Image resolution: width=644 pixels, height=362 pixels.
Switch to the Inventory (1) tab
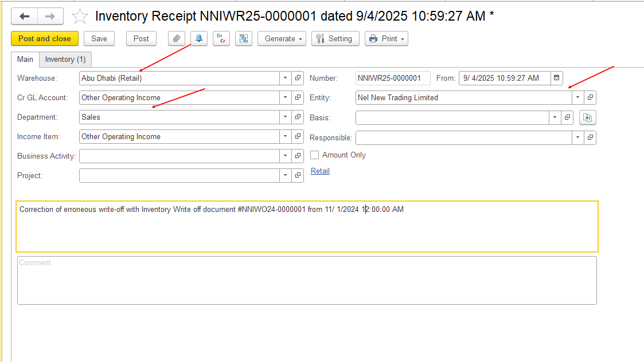(x=65, y=59)
